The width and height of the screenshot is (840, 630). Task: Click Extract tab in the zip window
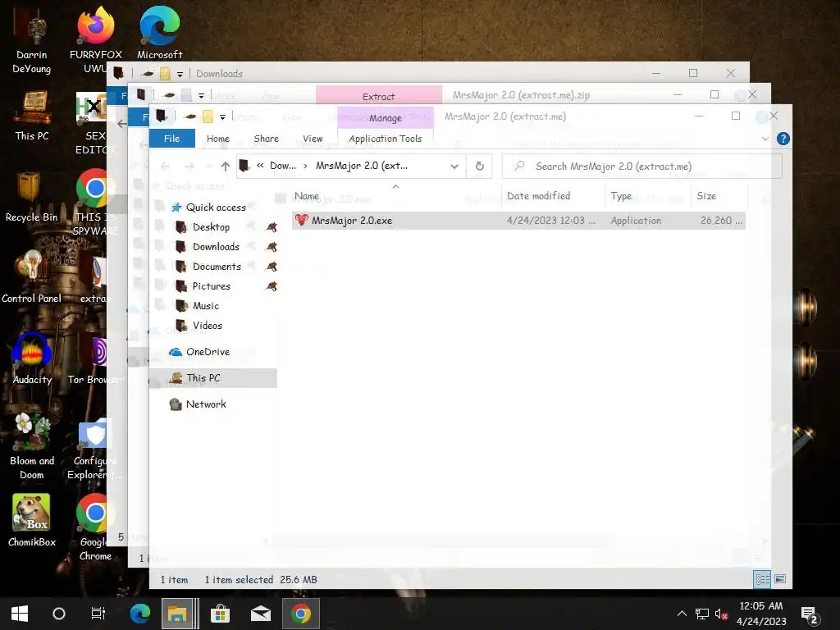[x=379, y=96]
